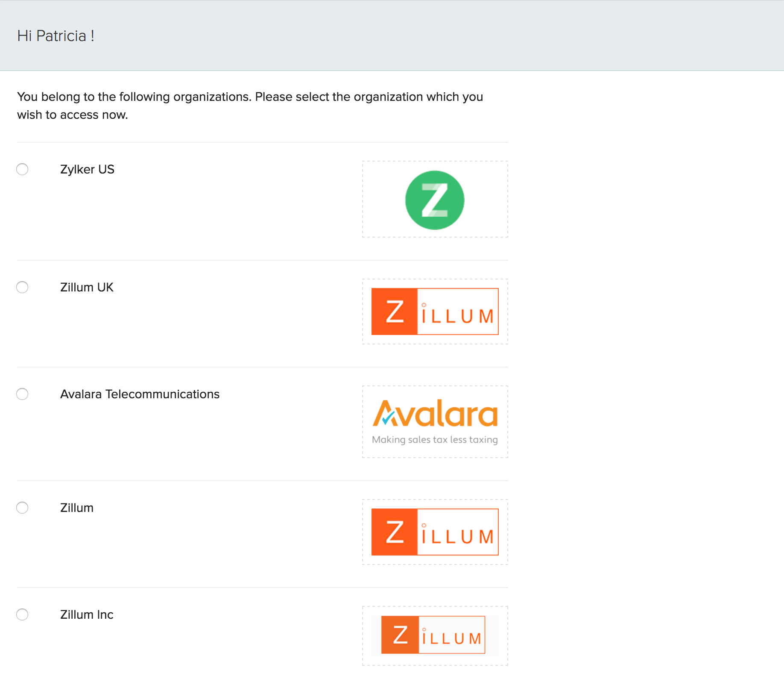Click the Zillum Inc label text
Screen dimensions: 784x682
[86, 614]
